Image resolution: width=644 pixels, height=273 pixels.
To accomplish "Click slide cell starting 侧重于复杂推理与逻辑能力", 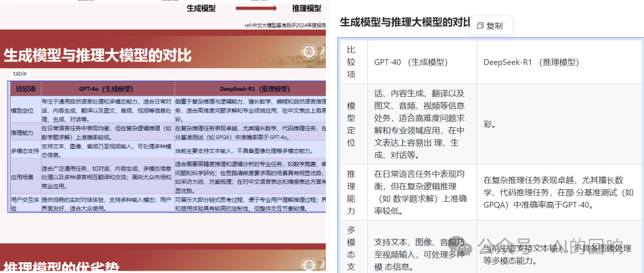I will pyautogui.click(x=250, y=109).
